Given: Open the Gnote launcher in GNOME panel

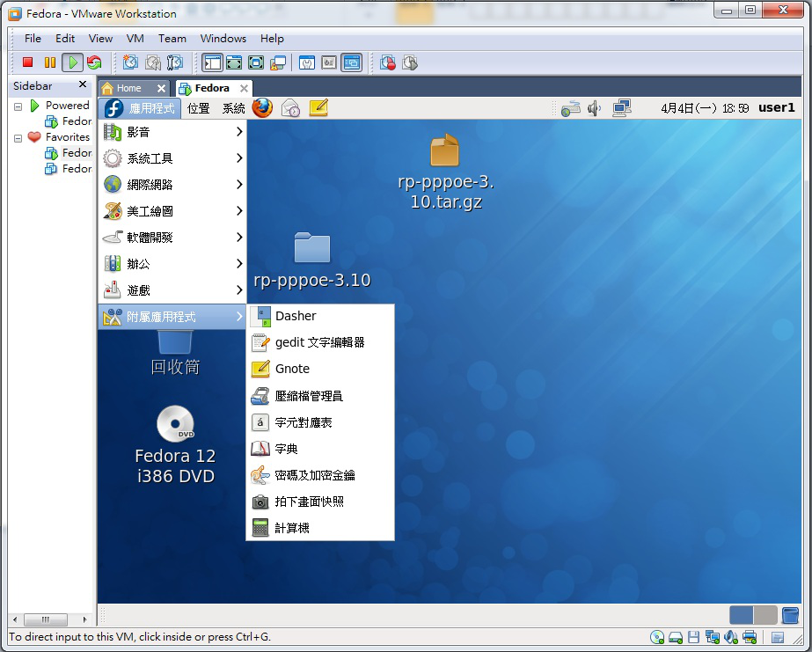Looking at the screenshot, I should coord(318,107).
